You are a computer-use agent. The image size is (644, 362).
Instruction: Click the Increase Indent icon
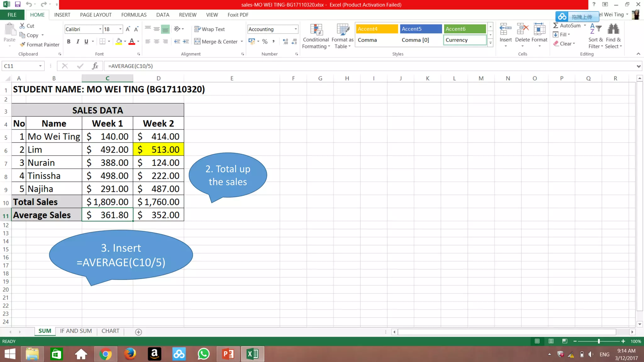[186, 41]
